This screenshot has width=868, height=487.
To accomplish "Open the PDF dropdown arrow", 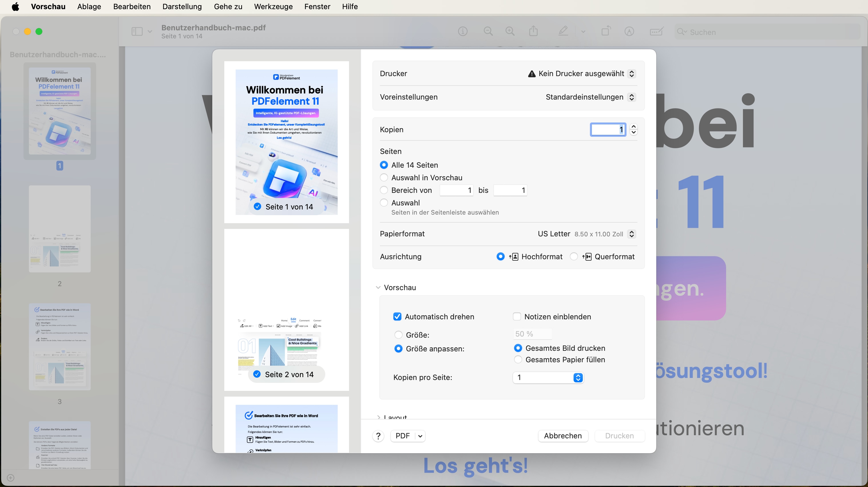I will tap(420, 436).
